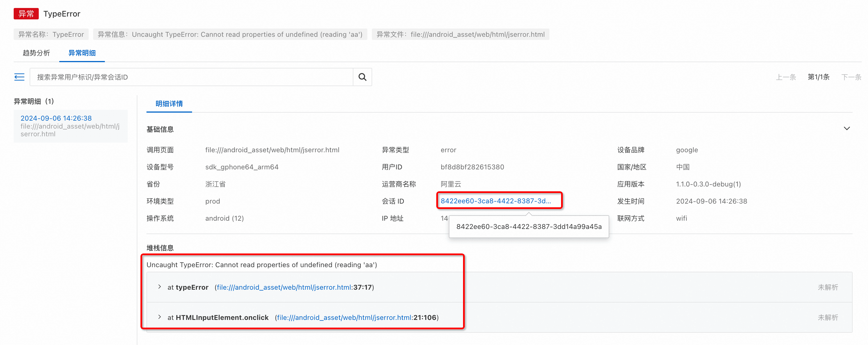Click the 异常名称 TypeError tag chip
The height and width of the screenshot is (345, 868).
coord(51,34)
